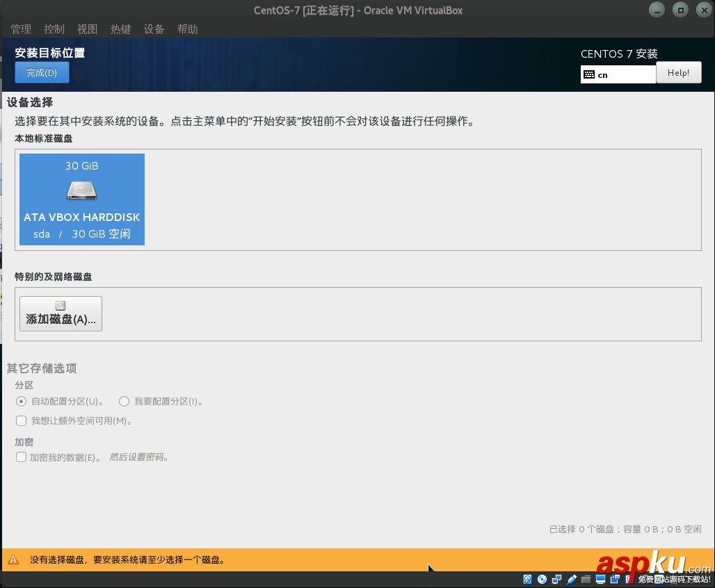Click 添加磁盘 to add a specialized disk

point(61,313)
